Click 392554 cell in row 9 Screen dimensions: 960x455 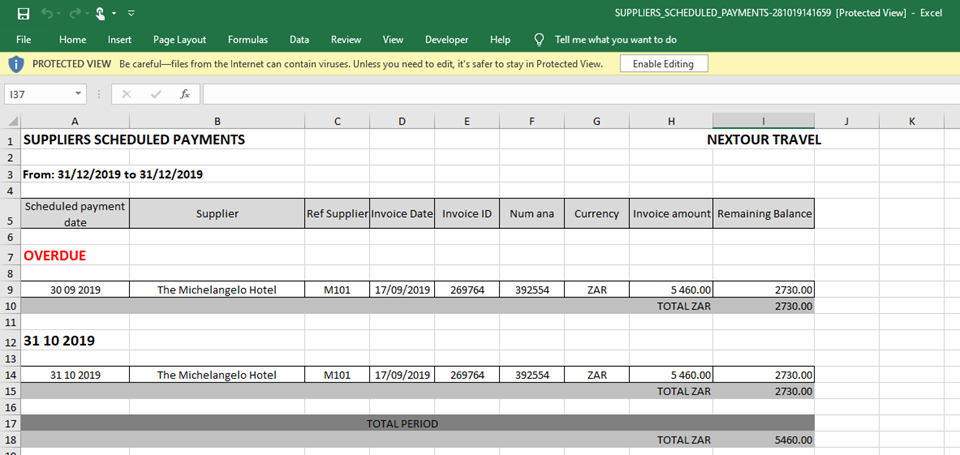coord(531,290)
